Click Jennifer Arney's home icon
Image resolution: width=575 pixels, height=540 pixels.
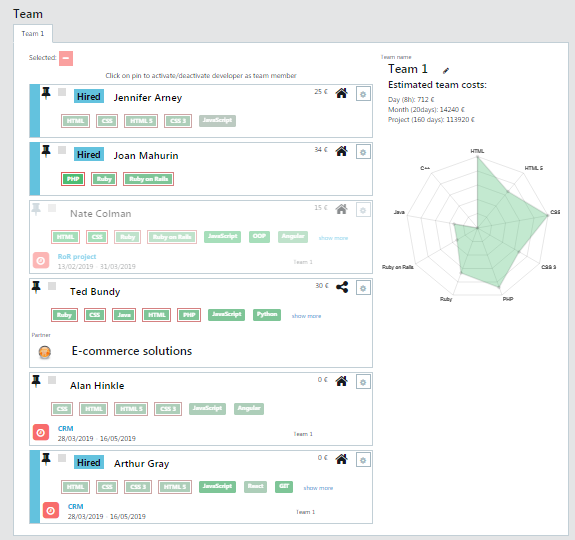[341, 93]
